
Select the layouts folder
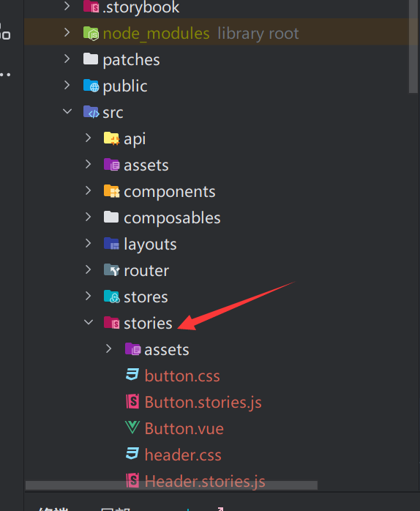click(x=150, y=245)
